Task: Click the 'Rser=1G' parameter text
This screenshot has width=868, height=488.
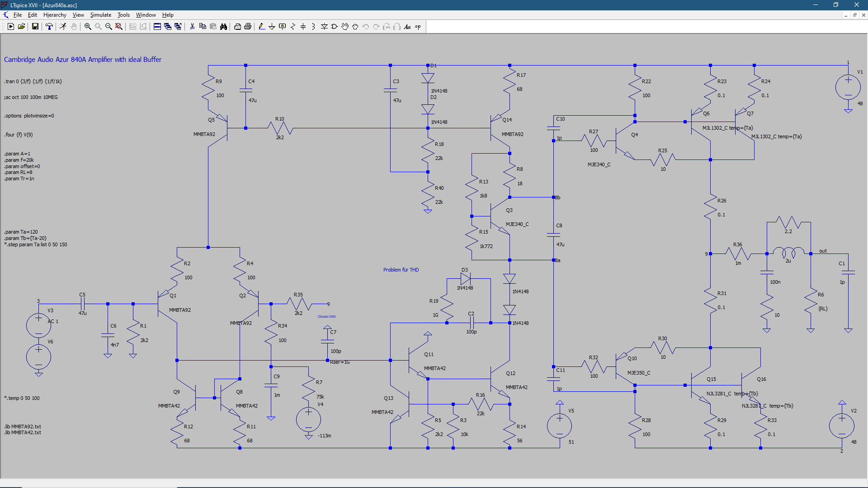Action: click(x=340, y=362)
